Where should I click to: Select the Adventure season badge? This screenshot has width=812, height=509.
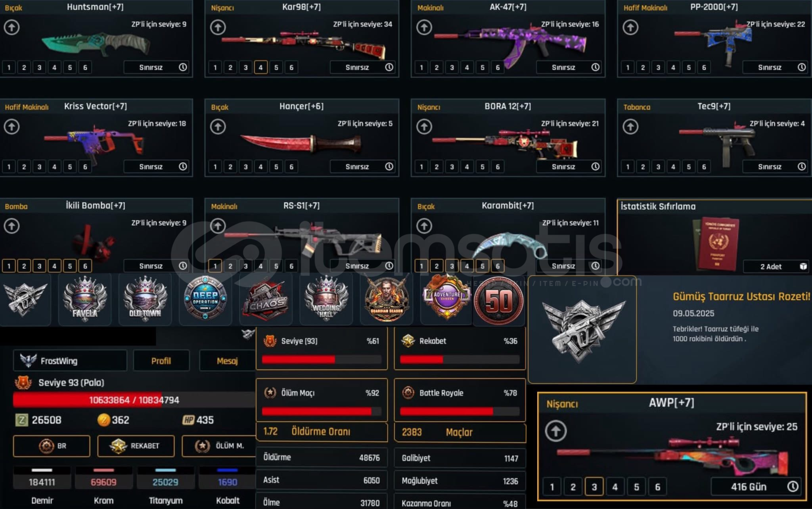(446, 299)
